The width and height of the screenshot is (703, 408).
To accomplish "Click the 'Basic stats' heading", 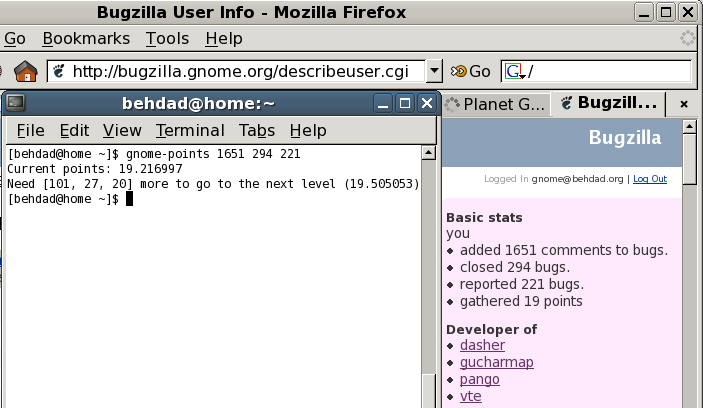I will (484, 217).
